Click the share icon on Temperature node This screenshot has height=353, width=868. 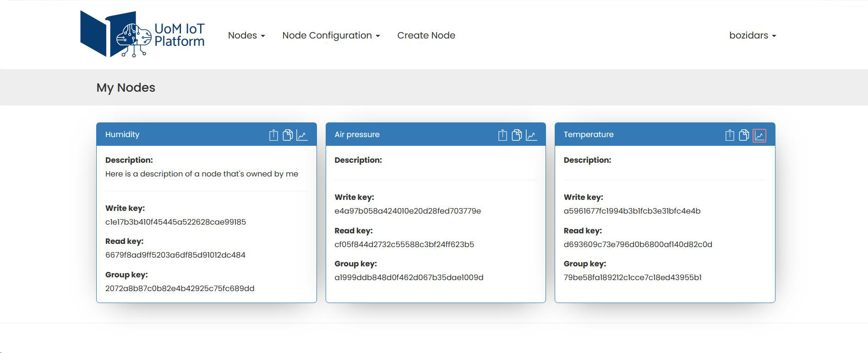[730, 135]
